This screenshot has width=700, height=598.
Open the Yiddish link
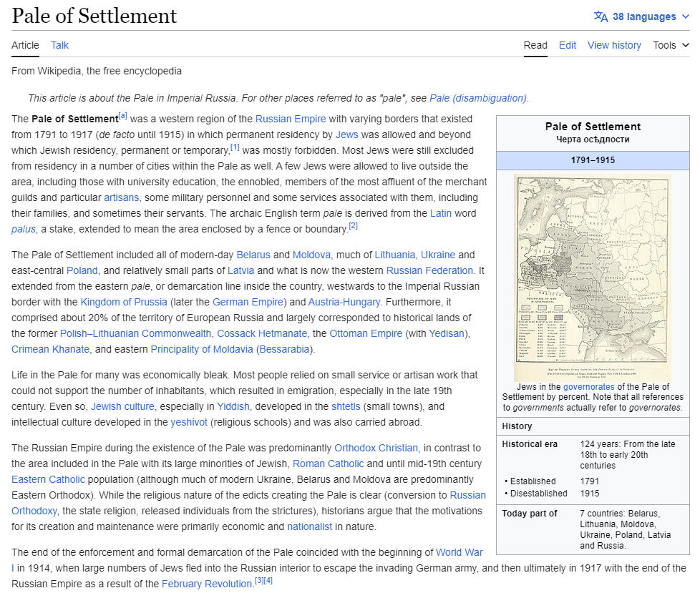[x=233, y=406]
